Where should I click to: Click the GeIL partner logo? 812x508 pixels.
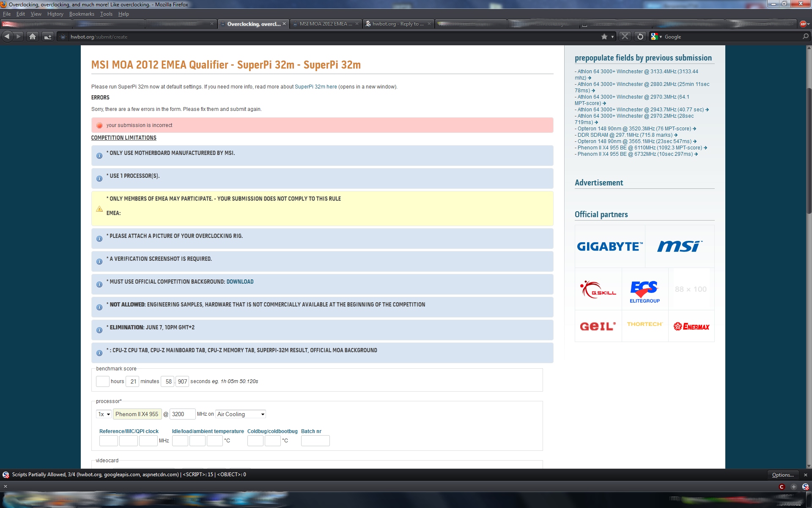point(598,326)
